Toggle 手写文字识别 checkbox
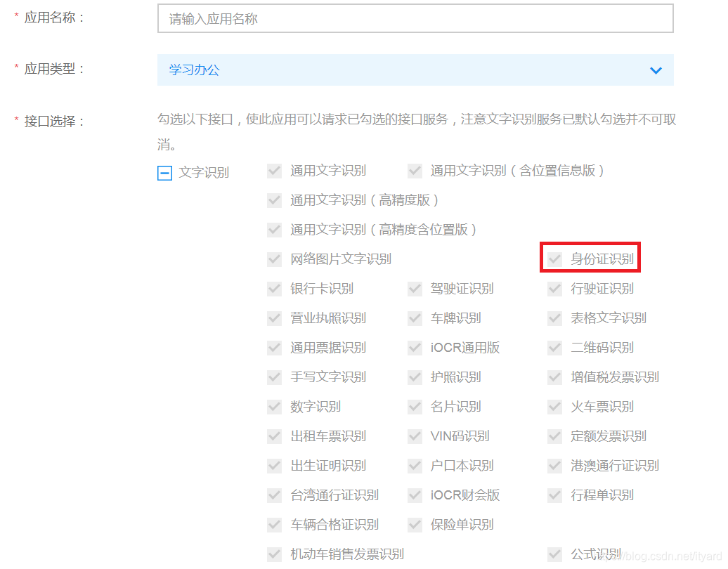This screenshot has height=569, width=728. coord(274,377)
